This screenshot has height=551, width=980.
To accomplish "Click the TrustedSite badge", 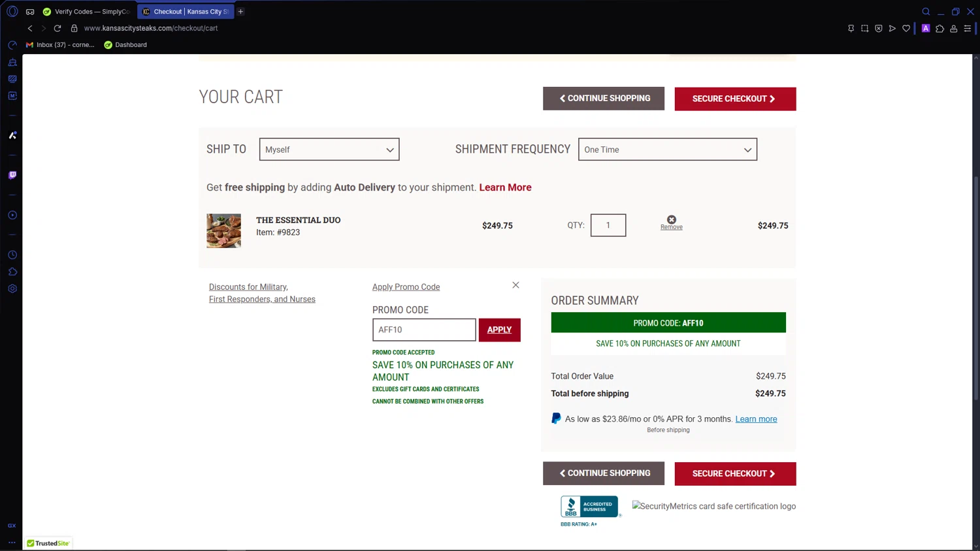I will [48, 543].
